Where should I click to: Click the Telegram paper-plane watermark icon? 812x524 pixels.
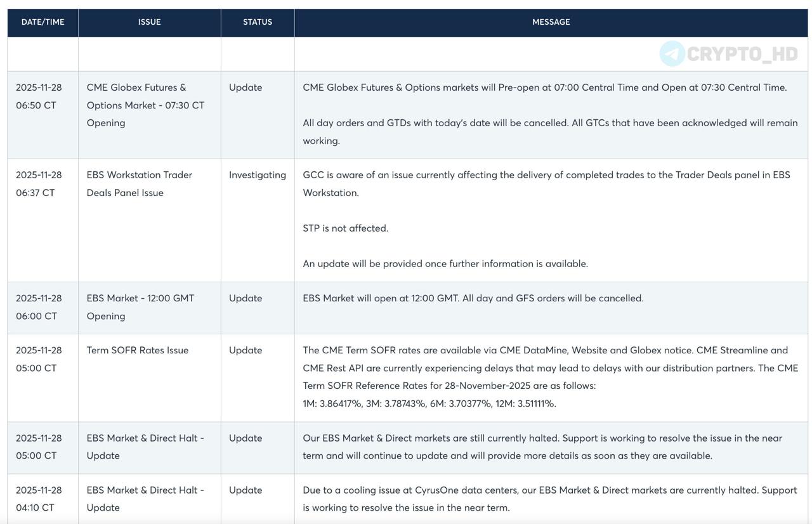(x=672, y=54)
